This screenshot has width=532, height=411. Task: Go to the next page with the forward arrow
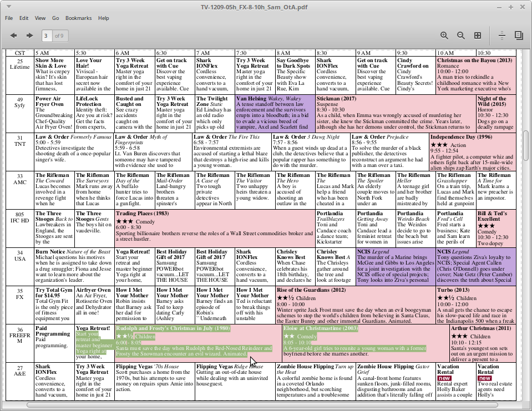click(x=30, y=35)
